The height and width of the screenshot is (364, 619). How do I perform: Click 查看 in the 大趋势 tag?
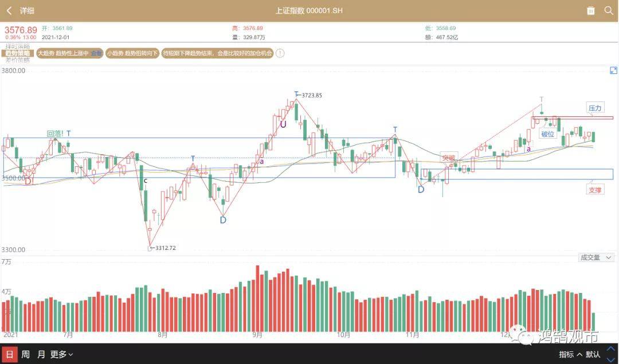(96, 53)
